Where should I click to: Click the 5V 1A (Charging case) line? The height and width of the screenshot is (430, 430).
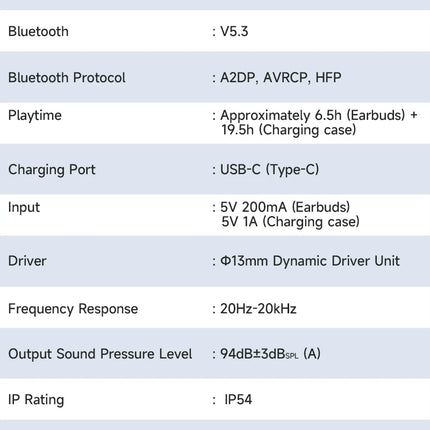[x=290, y=221]
